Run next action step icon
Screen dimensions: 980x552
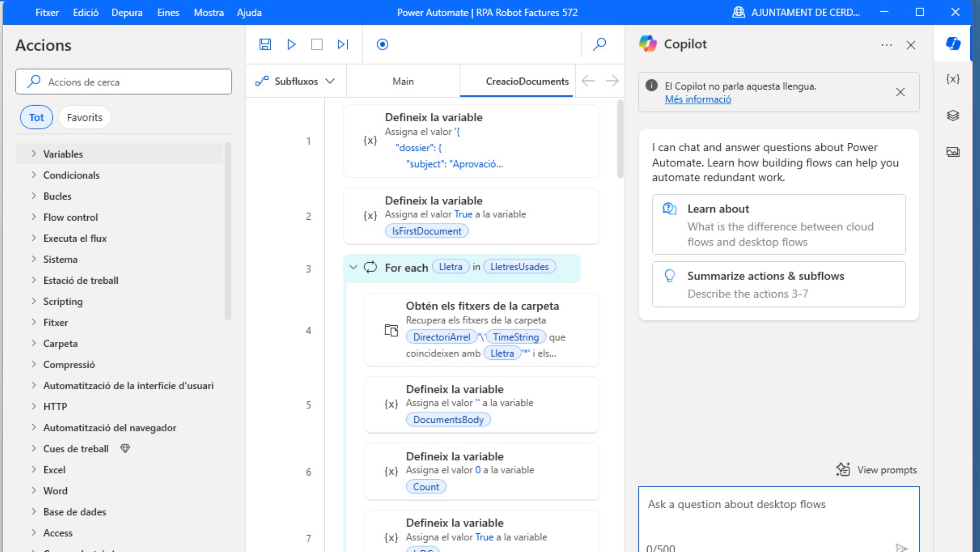click(343, 44)
